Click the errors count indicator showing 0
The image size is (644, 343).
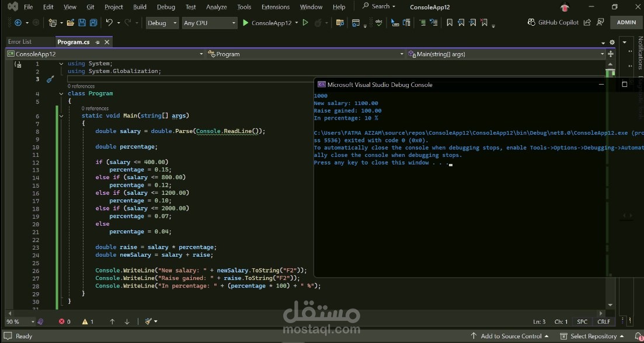point(64,321)
